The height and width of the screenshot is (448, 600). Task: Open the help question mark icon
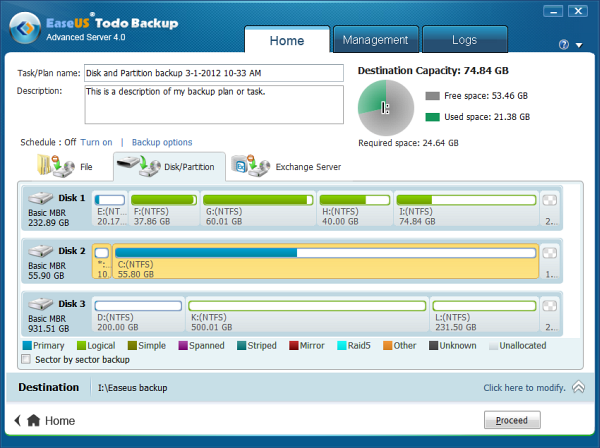[564, 45]
